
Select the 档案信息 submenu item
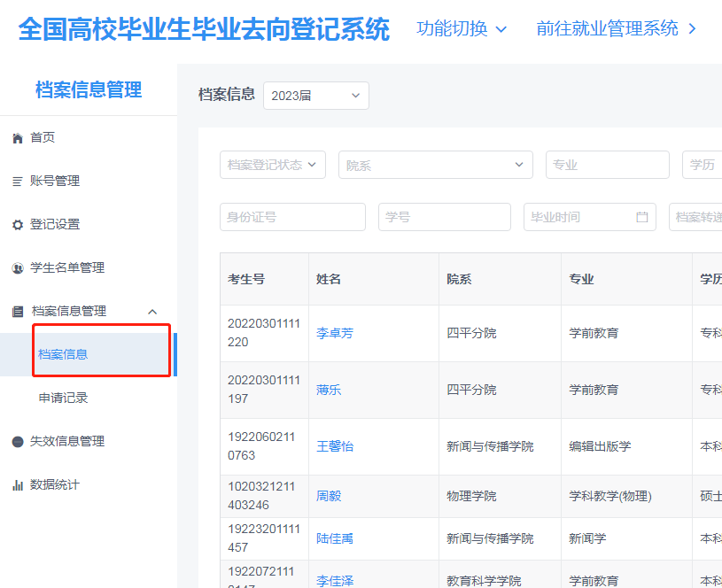(64, 354)
